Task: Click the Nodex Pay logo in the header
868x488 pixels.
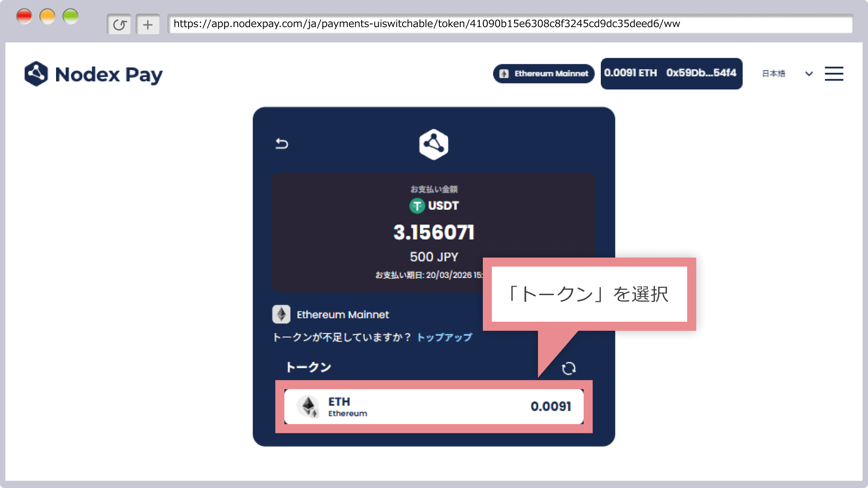Action: 94,74
